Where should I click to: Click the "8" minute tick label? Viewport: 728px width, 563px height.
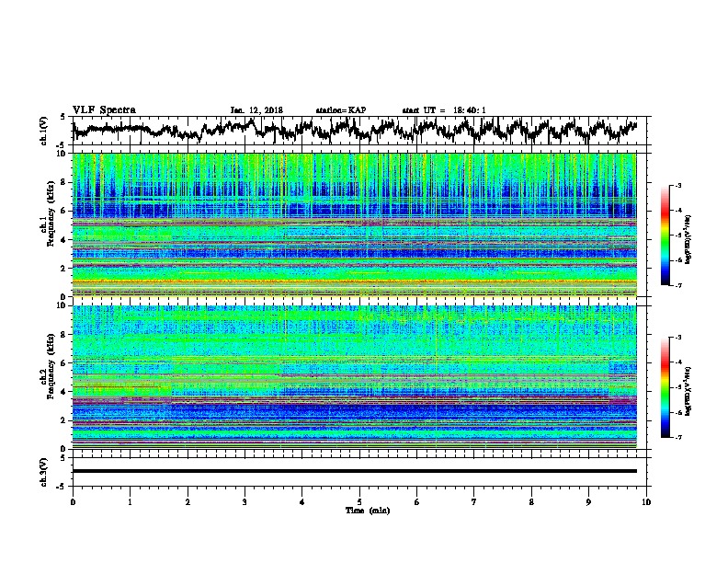point(531,502)
